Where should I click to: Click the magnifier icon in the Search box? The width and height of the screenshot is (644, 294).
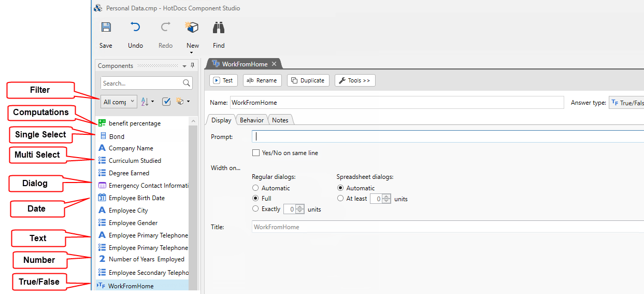click(x=187, y=83)
